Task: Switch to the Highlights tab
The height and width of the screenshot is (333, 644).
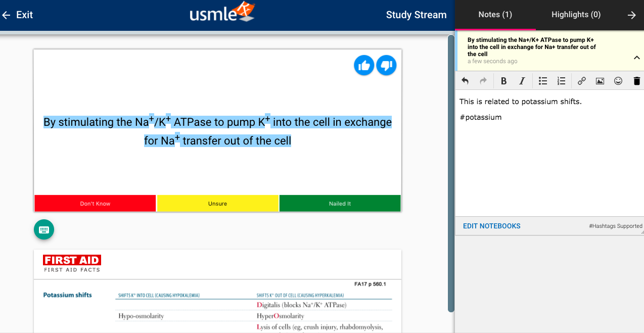Action: pyautogui.click(x=576, y=15)
